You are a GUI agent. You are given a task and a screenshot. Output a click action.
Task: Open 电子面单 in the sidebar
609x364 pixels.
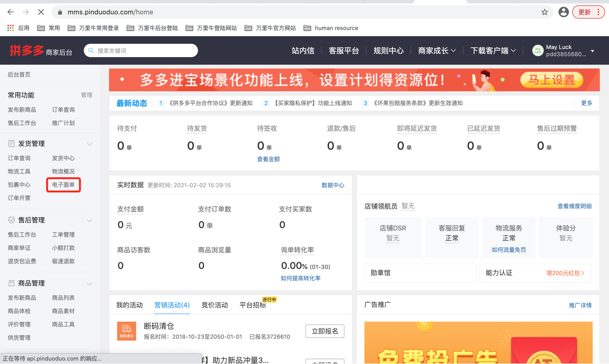click(x=63, y=185)
